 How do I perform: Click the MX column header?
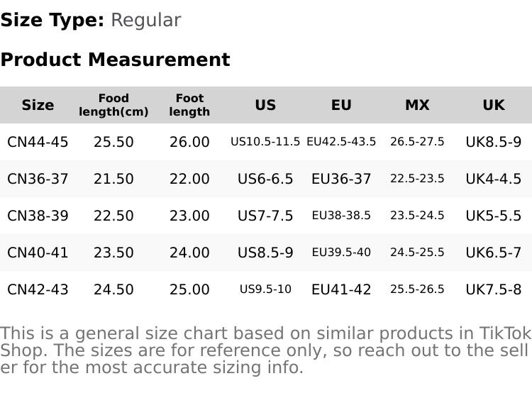coord(417,105)
